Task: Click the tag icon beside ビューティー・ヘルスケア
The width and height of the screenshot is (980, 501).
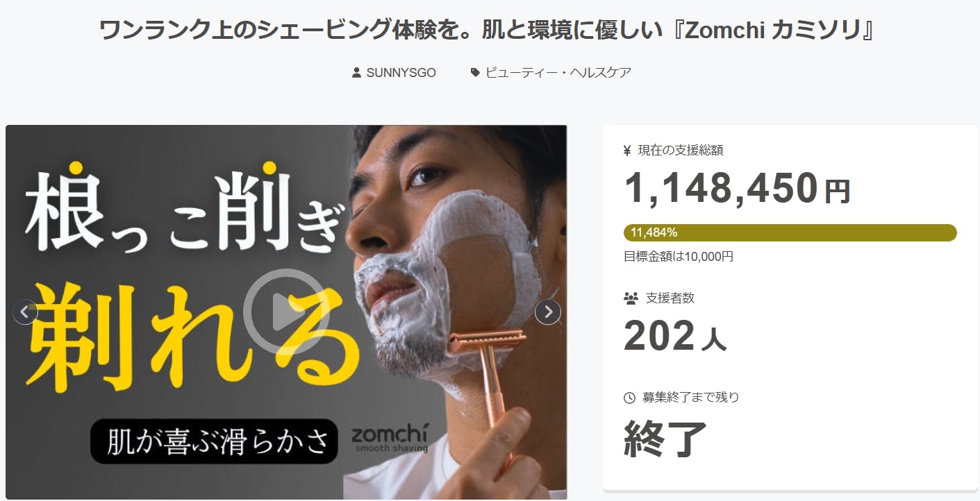Action: click(x=475, y=72)
